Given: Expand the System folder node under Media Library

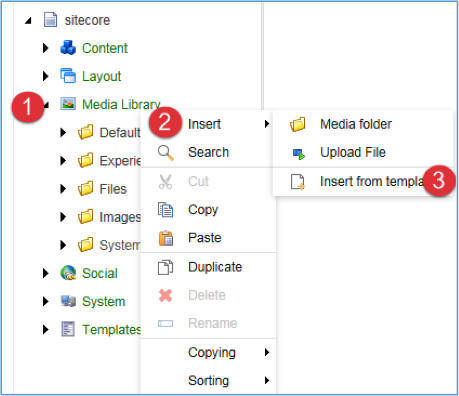Looking at the screenshot, I should (63, 245).
